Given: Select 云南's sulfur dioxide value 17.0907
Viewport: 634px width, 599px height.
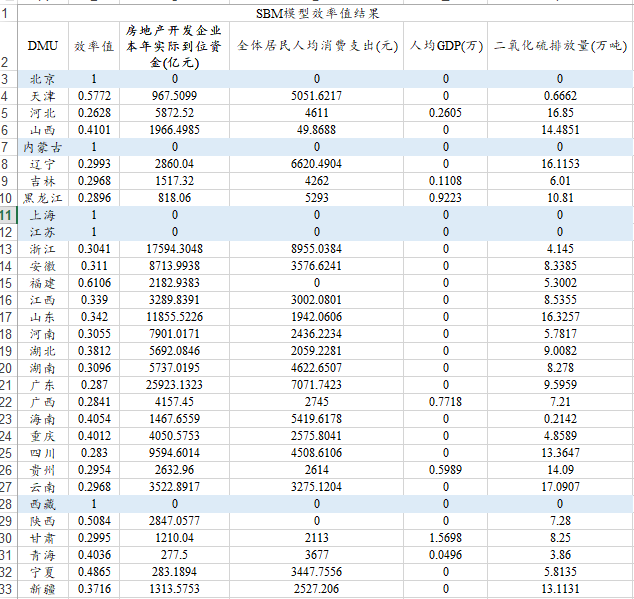Looking at the screenshot, I should (x=560, y=487).
